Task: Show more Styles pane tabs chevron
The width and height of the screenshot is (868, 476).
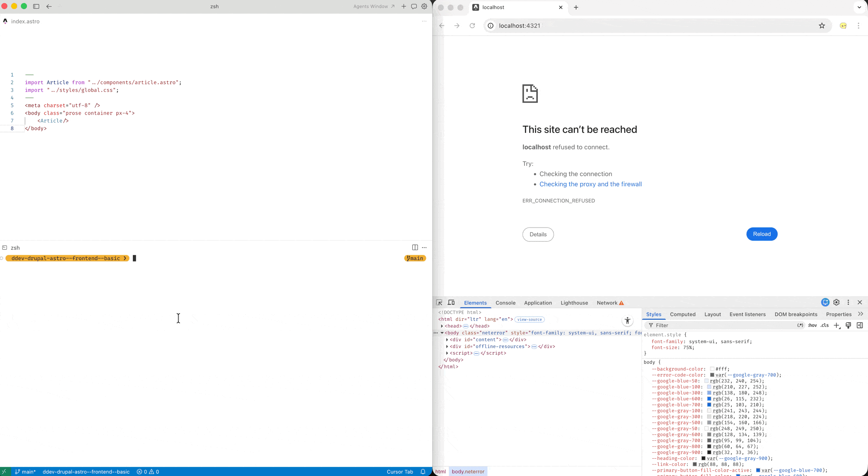Action: click(x=861, y=314)
